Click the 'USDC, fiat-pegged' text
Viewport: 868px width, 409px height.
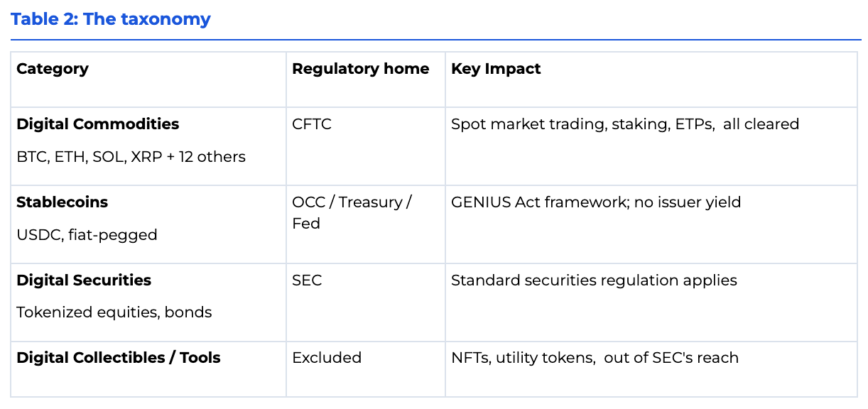[x=87, y=235]
